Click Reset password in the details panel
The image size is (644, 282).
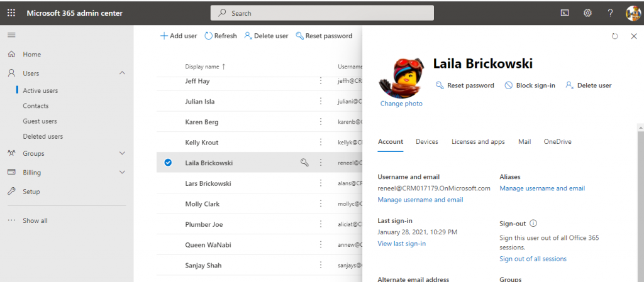[x=465, y=85]
